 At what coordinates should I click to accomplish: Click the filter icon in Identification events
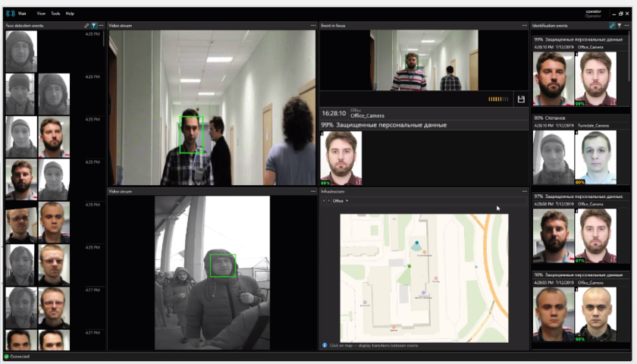[x=620, y=26]
